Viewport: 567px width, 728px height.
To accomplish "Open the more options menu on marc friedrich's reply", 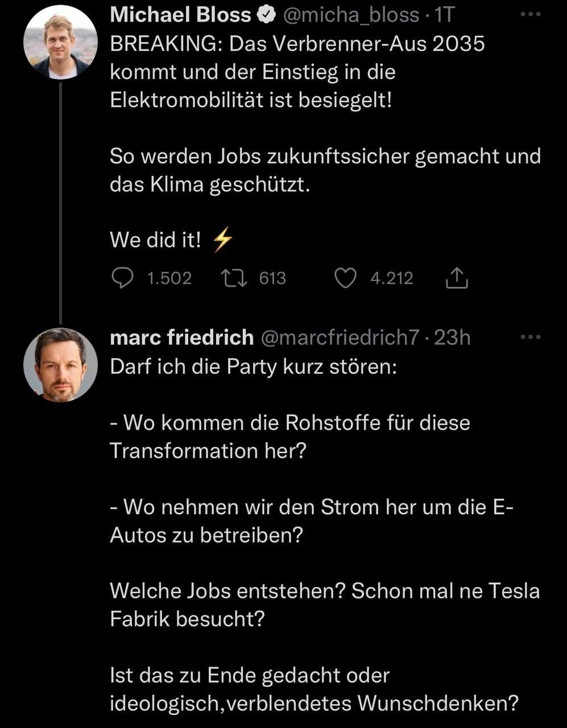I will (531, 337).
